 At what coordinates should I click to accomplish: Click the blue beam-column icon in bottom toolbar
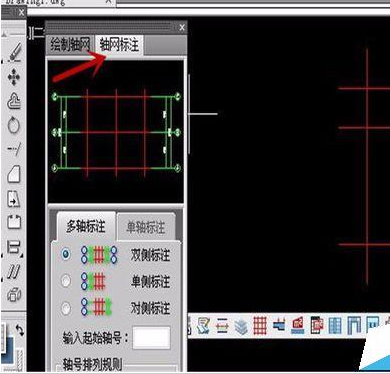point(279,325)
